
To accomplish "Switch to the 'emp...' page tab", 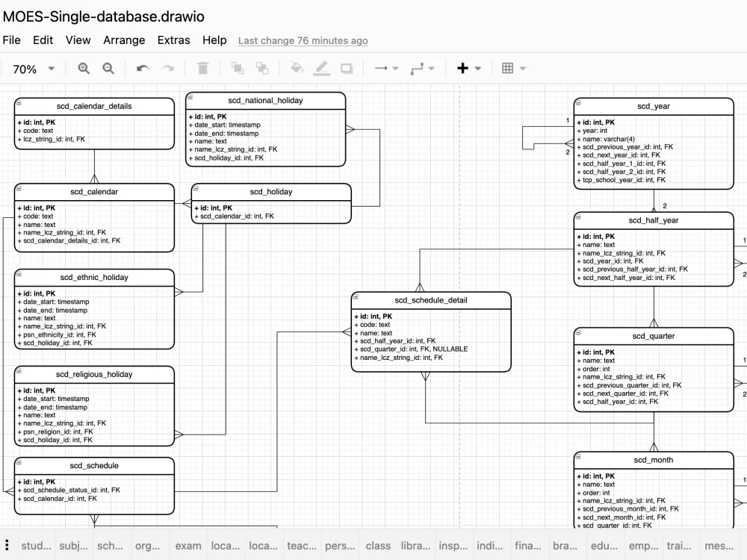I will (x=644, y=546).
